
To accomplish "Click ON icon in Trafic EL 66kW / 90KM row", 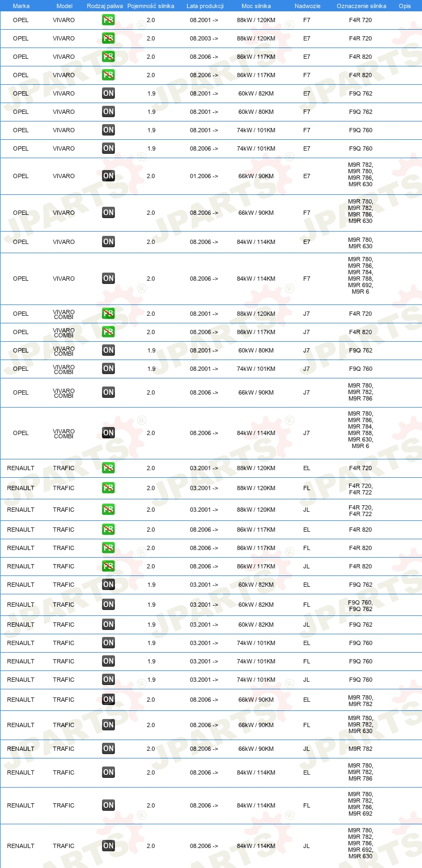I will coord(108,700).
